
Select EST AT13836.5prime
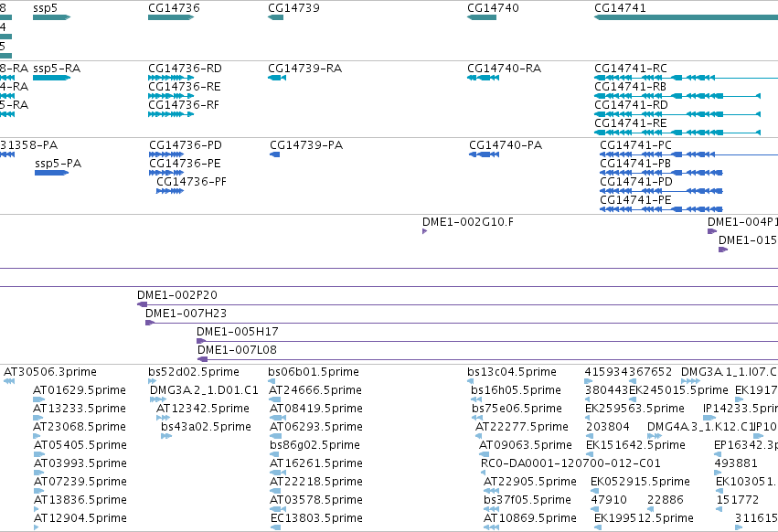pos(80,501)
